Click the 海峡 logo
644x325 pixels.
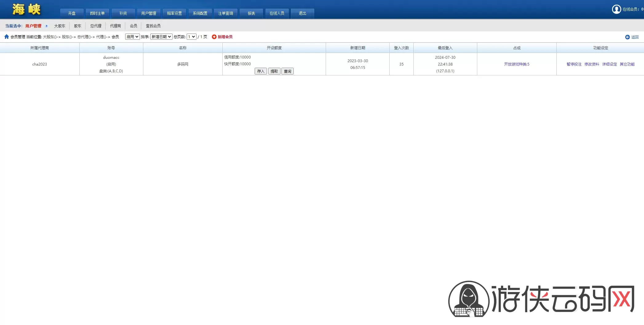26,9
